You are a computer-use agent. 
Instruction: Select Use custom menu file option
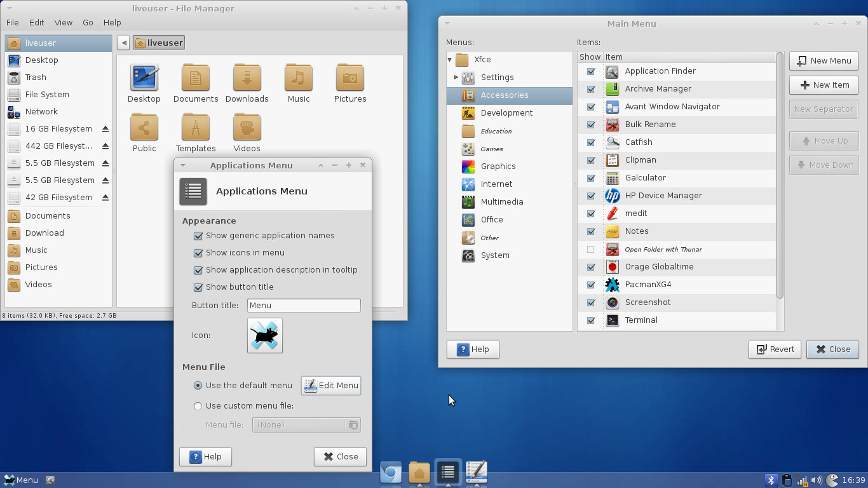click(x=198, y=406)
